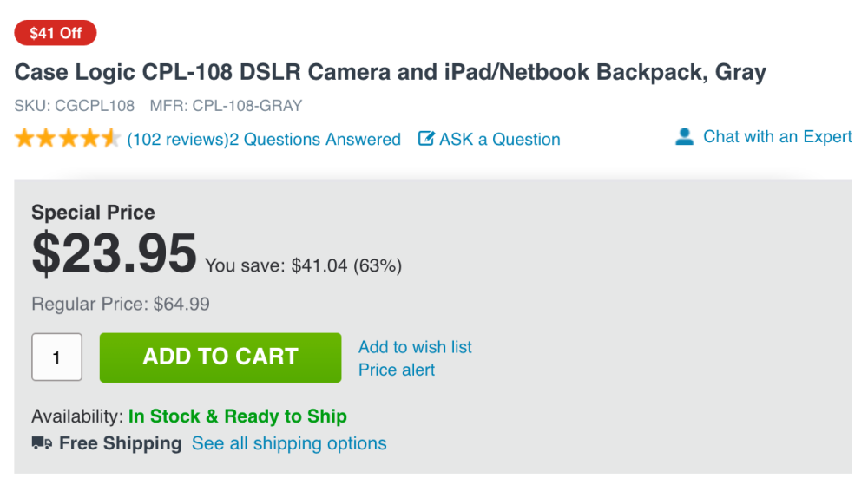Open the 102 reviews link
The height and width of the screenshot is (485, 868).
pos(177,140)
